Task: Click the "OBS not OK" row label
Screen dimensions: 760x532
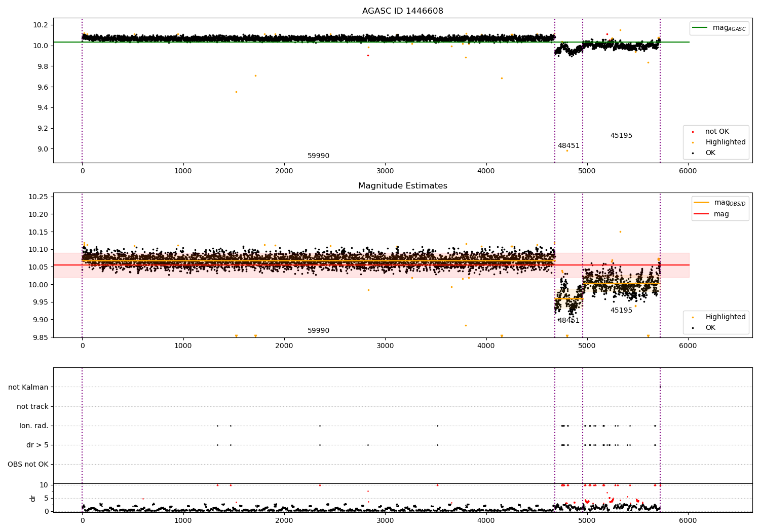Action: point(28,465)
